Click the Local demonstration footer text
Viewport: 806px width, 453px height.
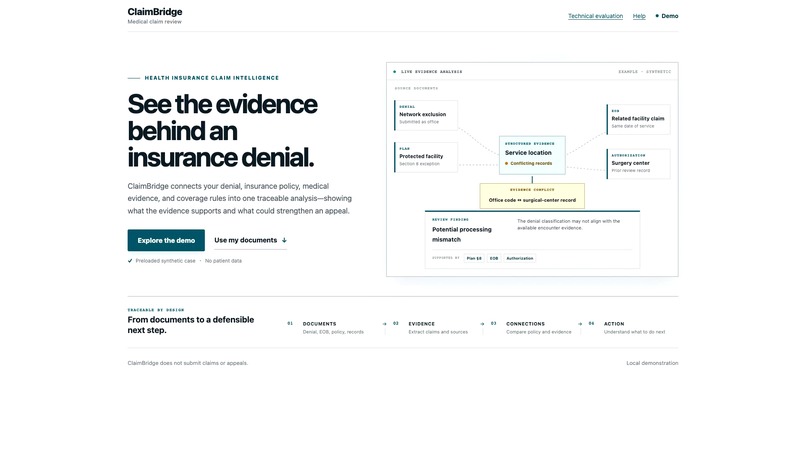pyautogui.click(x=652, y=363)
